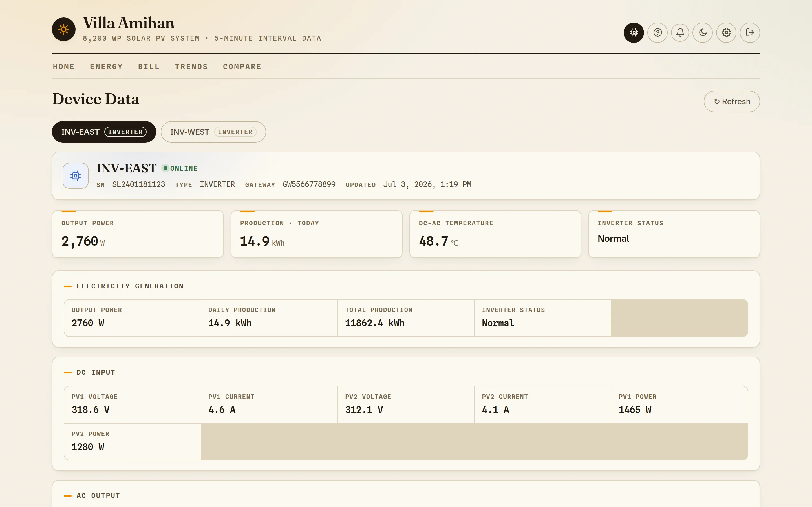Image resolution: width=812 pixels, height=507 pixels.
Task: Click the Villa Amihan title
Action: pyautogui.click(x=129, y=23)
